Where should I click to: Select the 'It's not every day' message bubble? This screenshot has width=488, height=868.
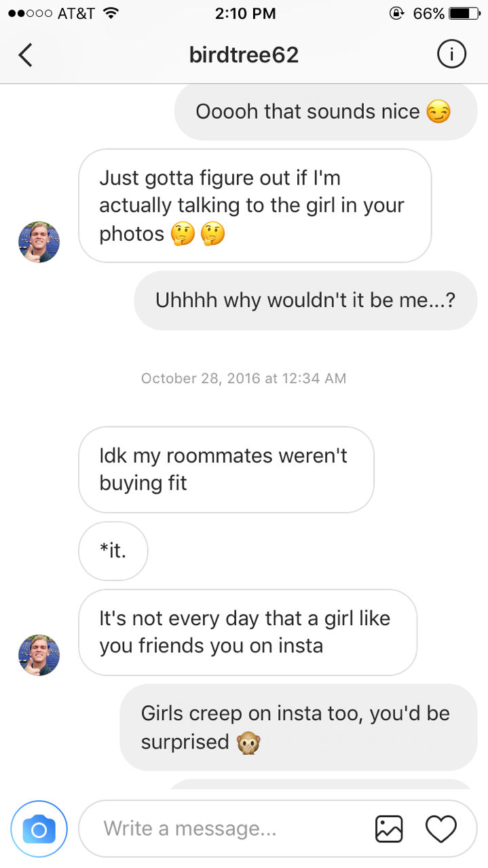[248, 632]
